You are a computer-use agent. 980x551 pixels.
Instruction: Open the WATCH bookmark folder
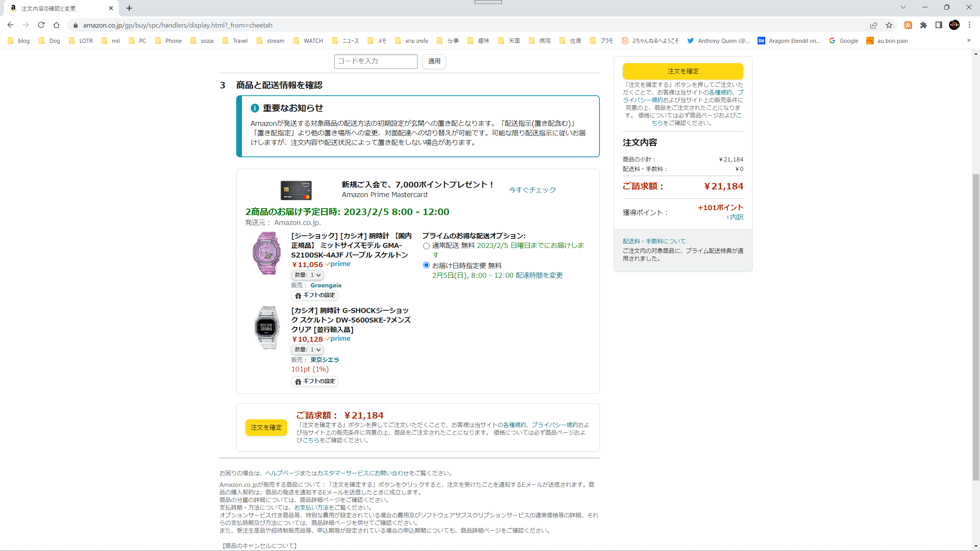click(x=308, y=41)
